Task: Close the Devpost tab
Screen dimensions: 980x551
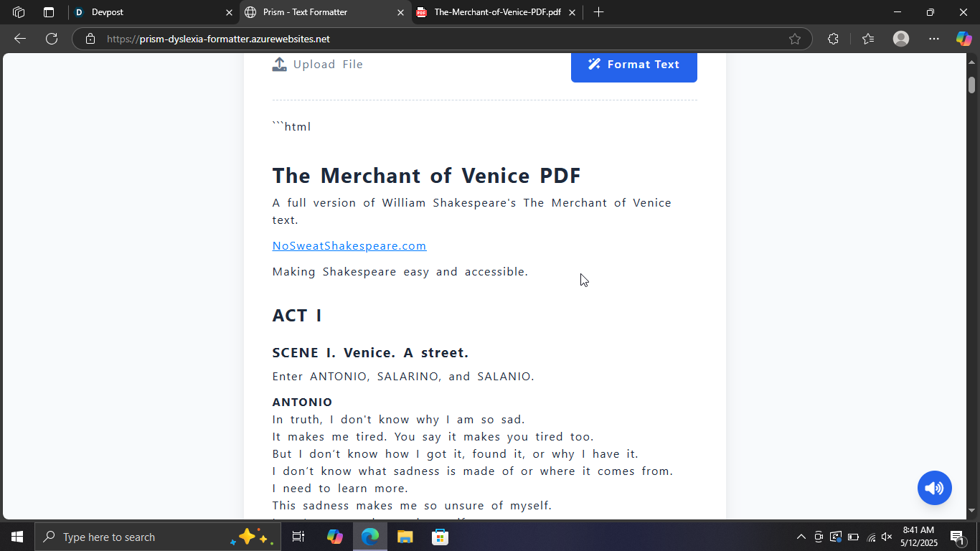Action: (230, 12)
